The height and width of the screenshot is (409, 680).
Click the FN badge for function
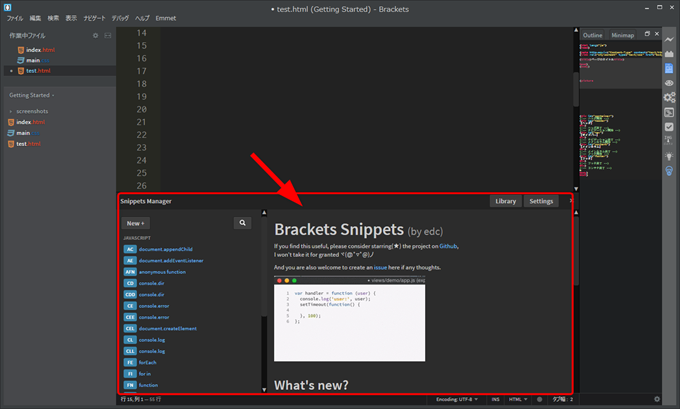(x=130, y=385)
